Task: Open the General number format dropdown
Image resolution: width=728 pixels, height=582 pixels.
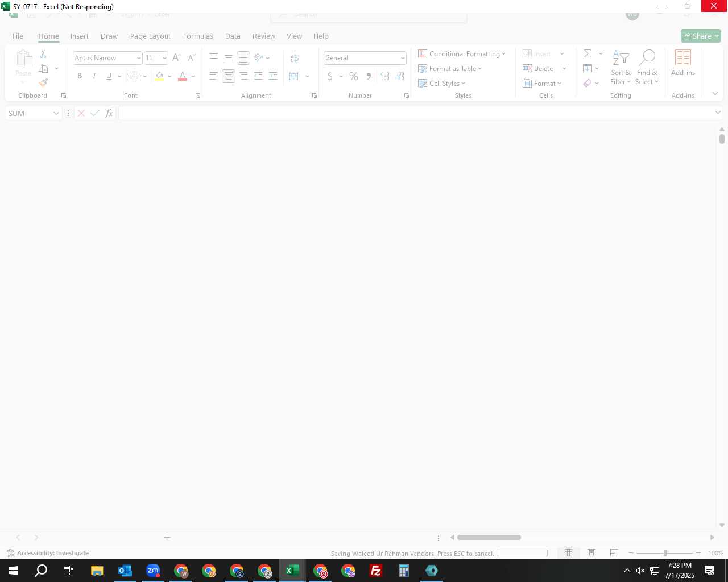Action: pyautogui.click(x=403, y=58)
